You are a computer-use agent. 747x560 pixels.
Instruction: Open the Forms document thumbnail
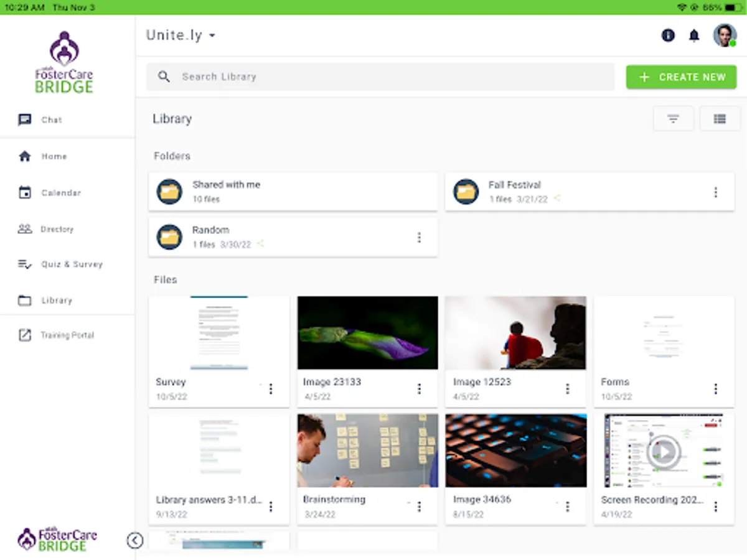click(x=664, y=333)
